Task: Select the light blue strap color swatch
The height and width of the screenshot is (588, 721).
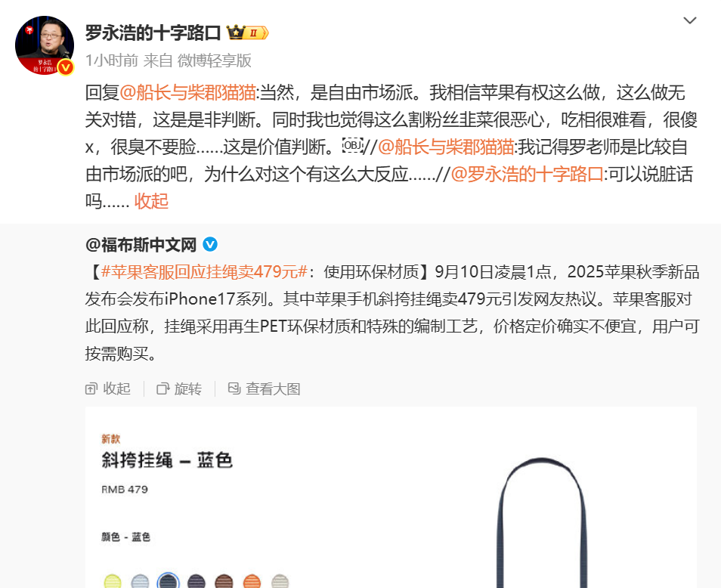Action: 141,581
